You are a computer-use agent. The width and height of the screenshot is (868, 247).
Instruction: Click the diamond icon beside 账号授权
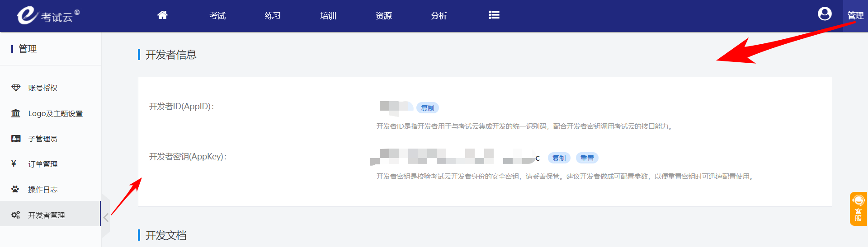(16, 88)
